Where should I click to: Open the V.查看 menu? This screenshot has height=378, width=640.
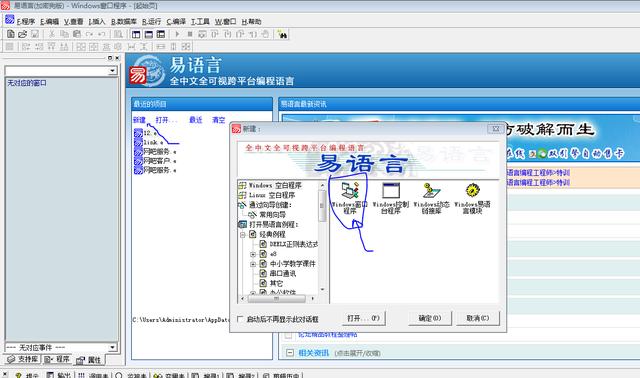click(x=73, y=22)
